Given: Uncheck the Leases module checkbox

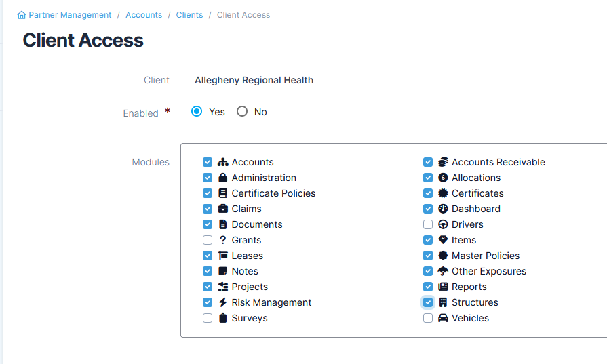Looking at the screenshot, I should point(208,256).
